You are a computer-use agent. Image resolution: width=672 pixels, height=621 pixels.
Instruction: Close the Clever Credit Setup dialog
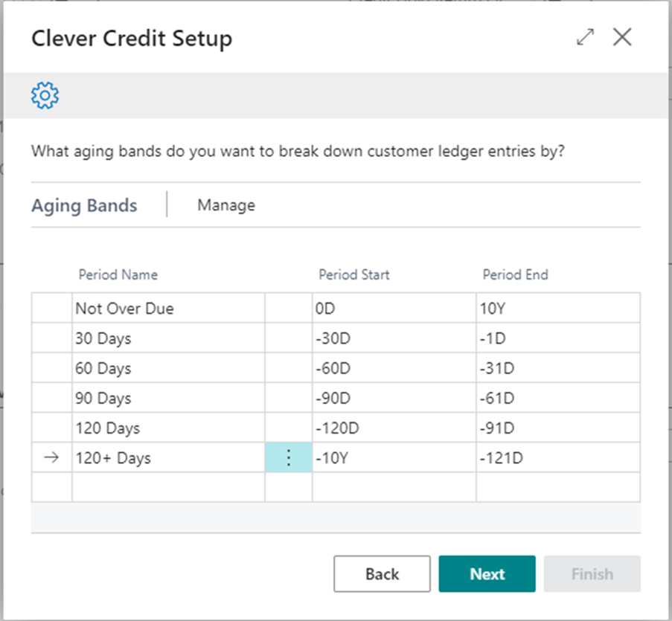click(x=622, y=37)
